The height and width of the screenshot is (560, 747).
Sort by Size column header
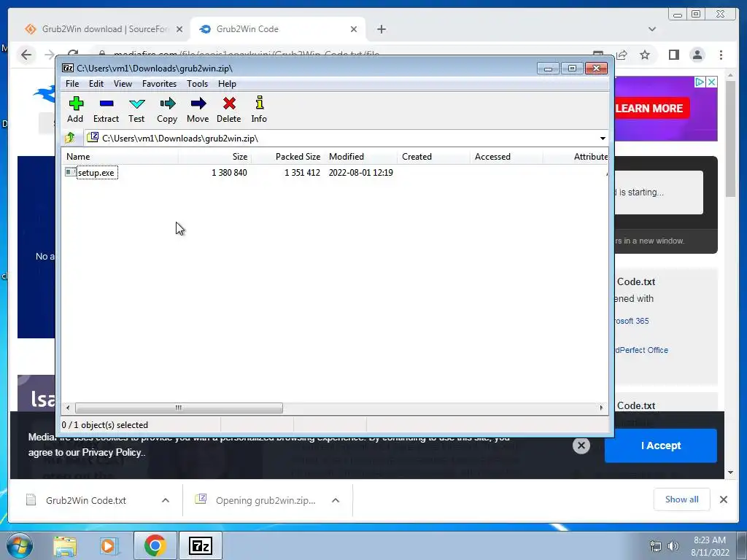(x=215, y=157)
